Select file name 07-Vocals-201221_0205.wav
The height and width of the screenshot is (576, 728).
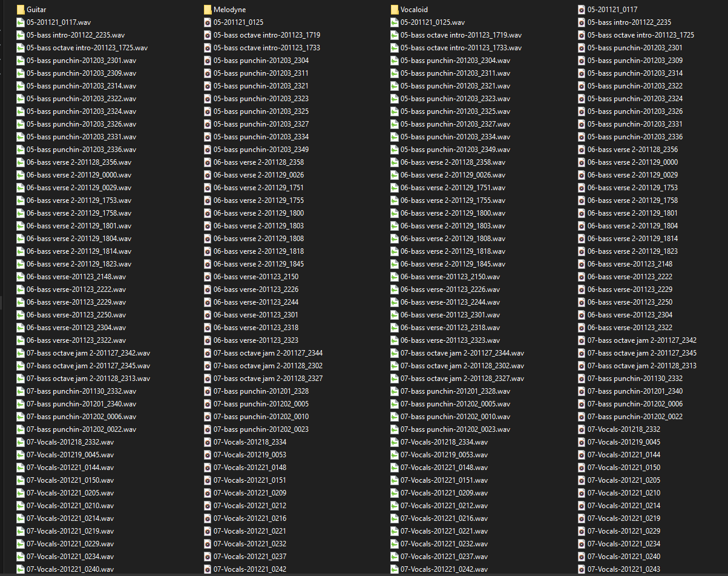pyautogui.click(x=70, y=493)
